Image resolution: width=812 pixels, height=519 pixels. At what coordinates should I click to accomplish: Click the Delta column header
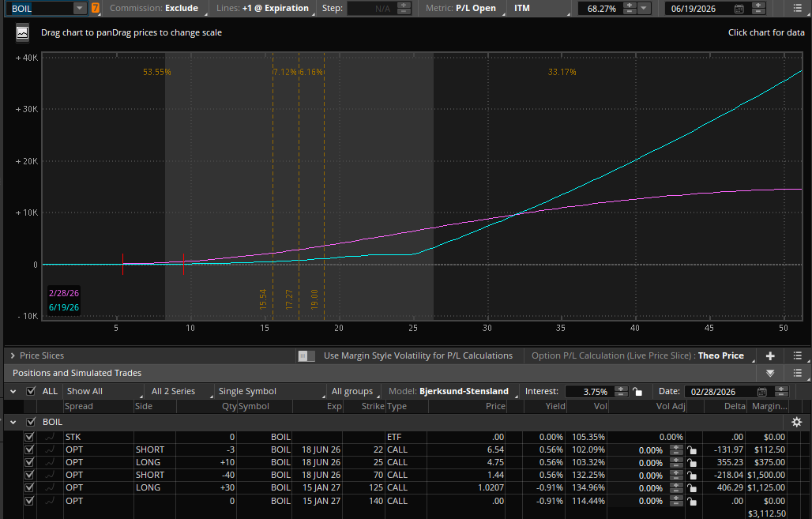tap(735, 406)
